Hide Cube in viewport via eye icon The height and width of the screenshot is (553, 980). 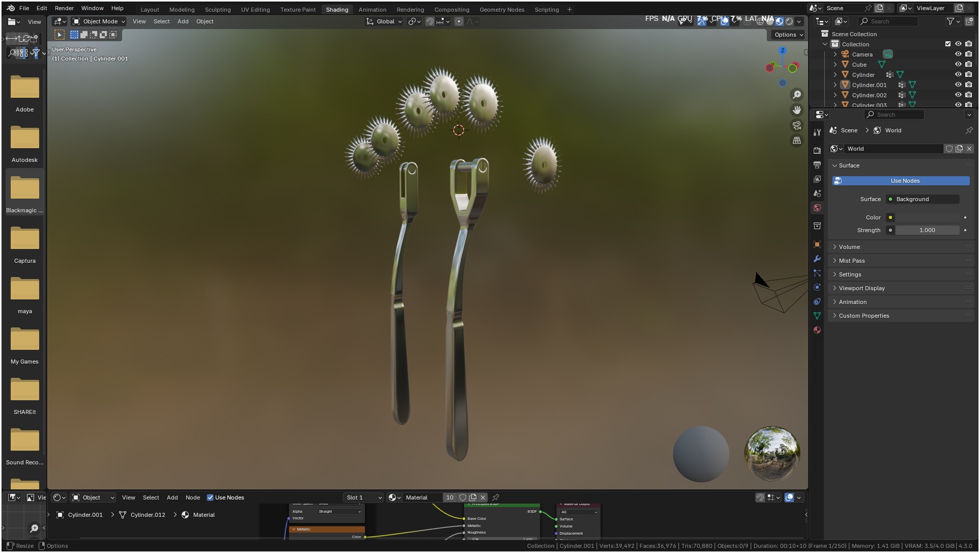pyautogui.click(x=958, y=65)
